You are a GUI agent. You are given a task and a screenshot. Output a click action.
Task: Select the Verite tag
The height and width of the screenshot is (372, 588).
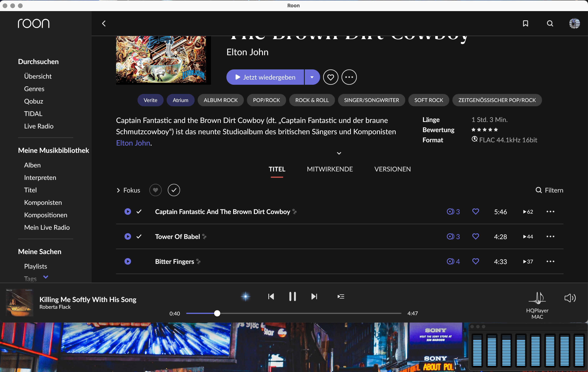click(150, 100)
